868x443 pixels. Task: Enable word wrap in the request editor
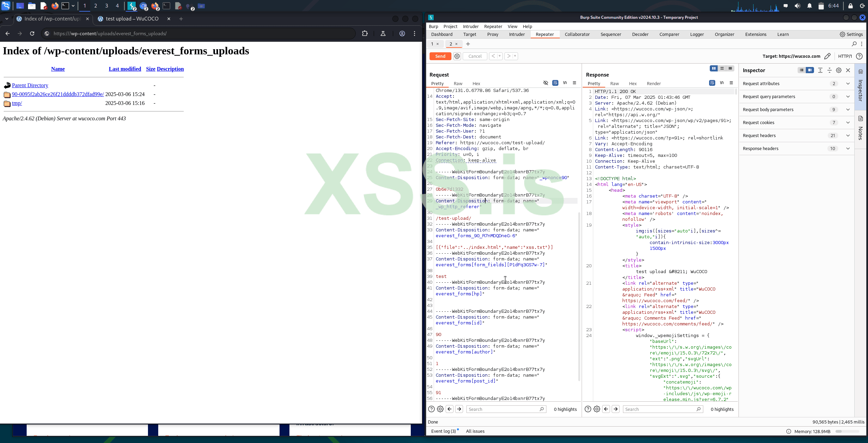point(555,83)
